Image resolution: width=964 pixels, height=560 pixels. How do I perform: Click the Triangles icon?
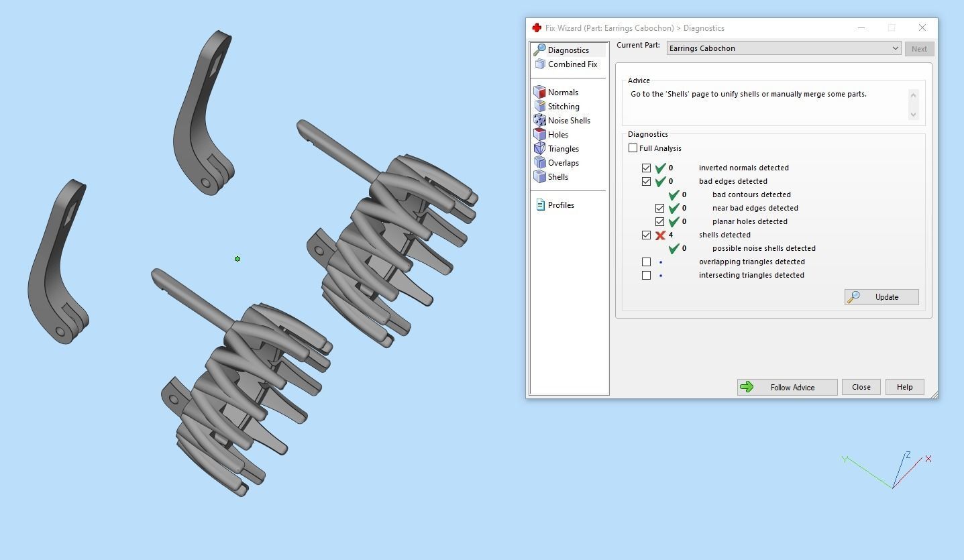[x=539, y=148]
